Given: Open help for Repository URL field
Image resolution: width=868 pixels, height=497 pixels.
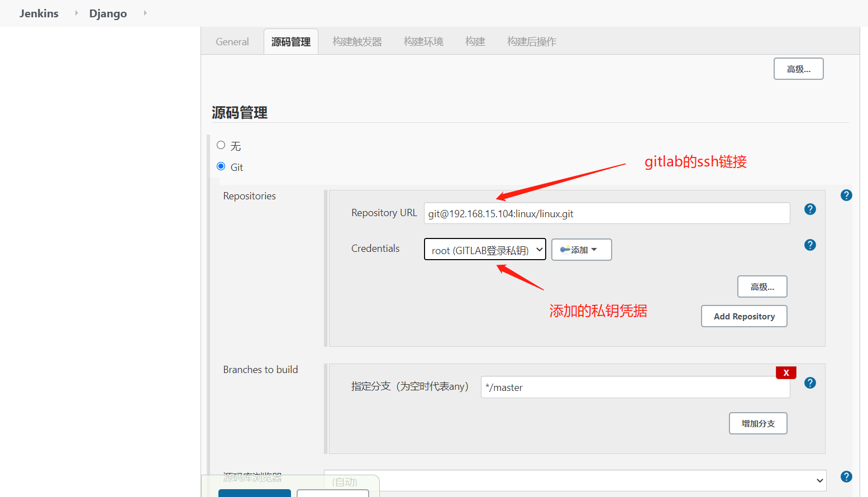Looking at the screenshot, I should tap(810, 209).
